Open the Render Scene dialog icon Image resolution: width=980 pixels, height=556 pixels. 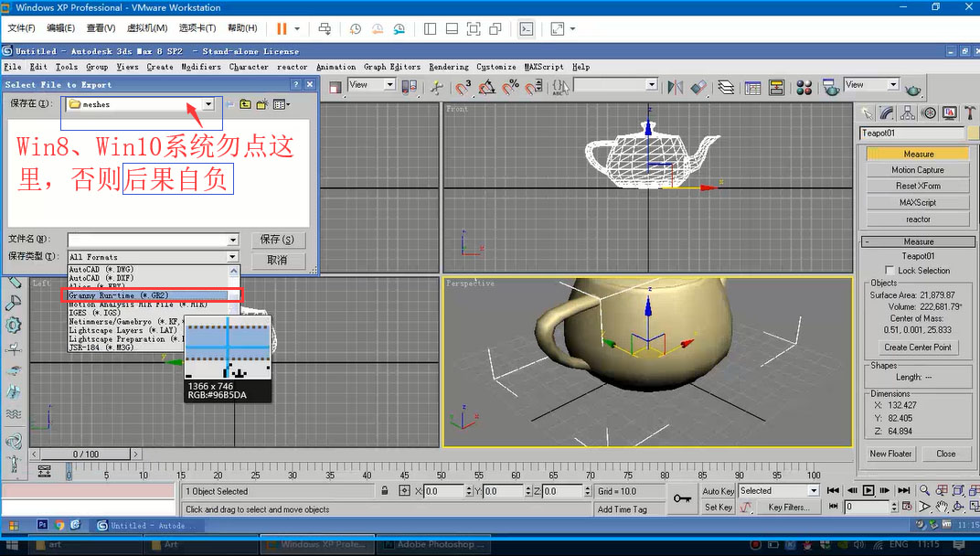(x=831, y=88)
